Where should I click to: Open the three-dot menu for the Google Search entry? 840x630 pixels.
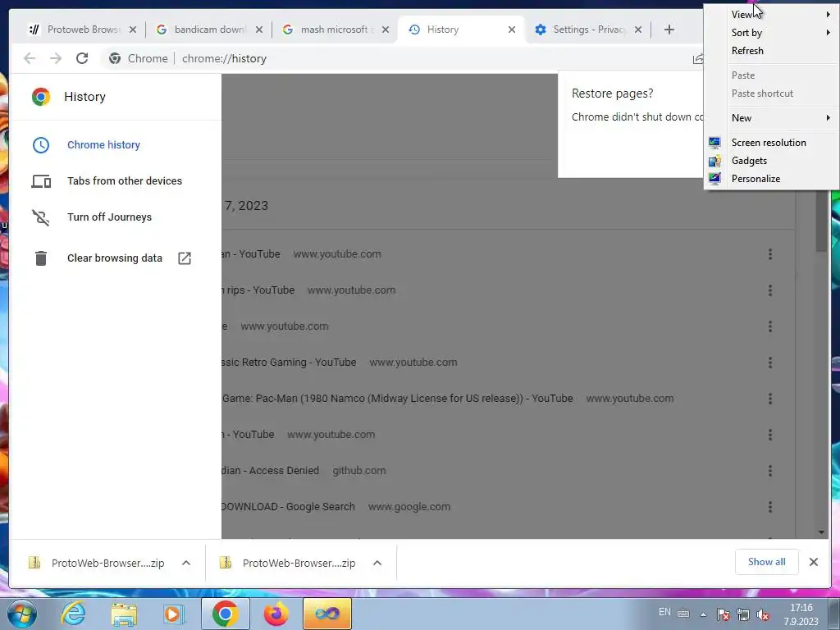pyautogui.click(x=769, y=507)
